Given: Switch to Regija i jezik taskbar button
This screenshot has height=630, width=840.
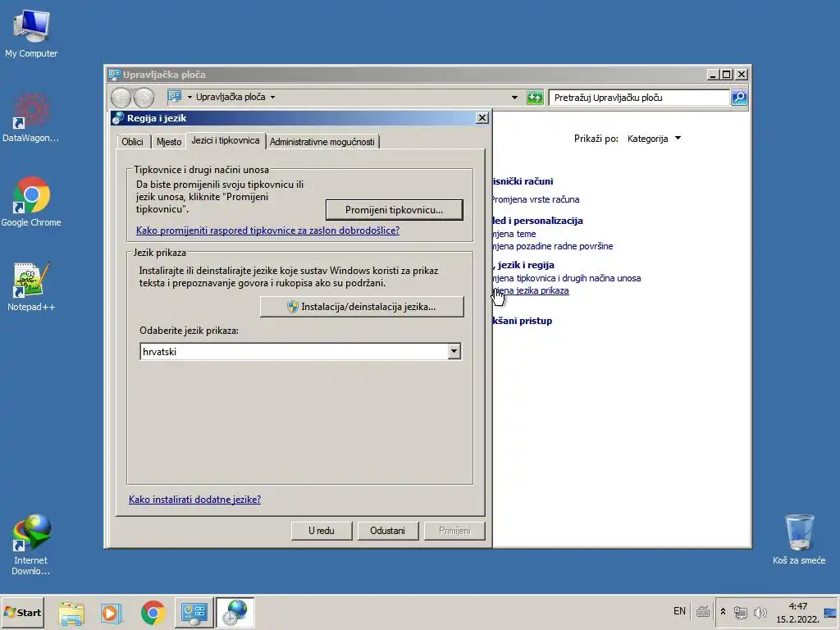Looking at the screenshot, I should point(235,613).
